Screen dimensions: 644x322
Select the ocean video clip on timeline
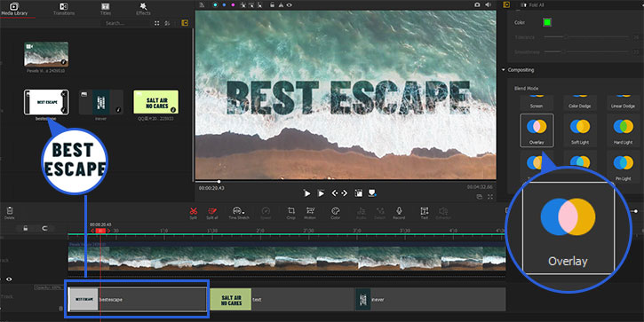coord(287,256)
